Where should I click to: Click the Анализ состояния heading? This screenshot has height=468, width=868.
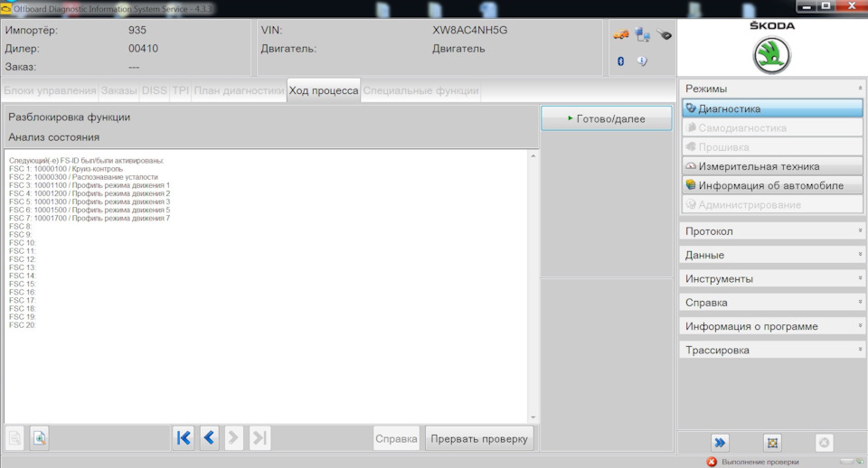tap(53, 137)
